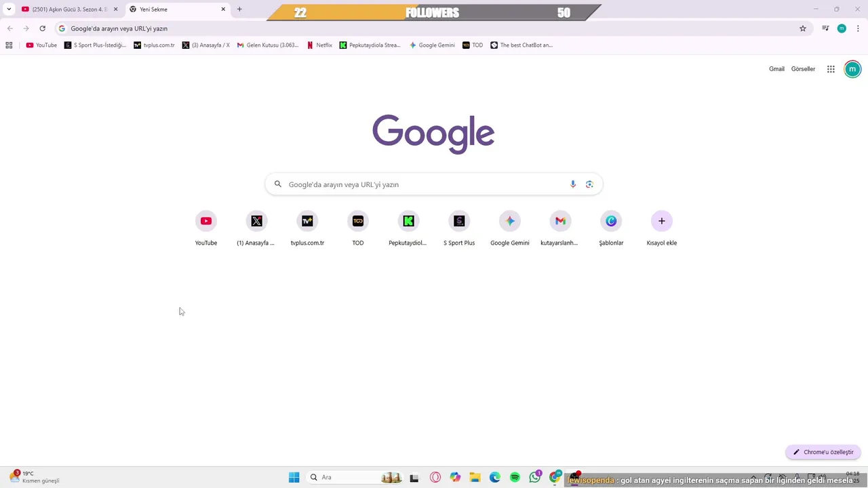
Task: Close the Yeni Sekme tab
Action: [x=223, y=9]
